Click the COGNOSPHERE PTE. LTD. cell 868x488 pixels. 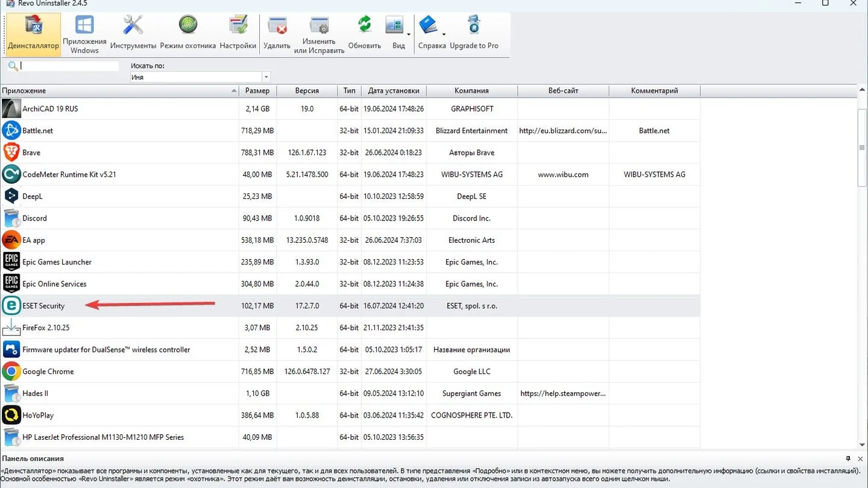(x=472, y=415)
